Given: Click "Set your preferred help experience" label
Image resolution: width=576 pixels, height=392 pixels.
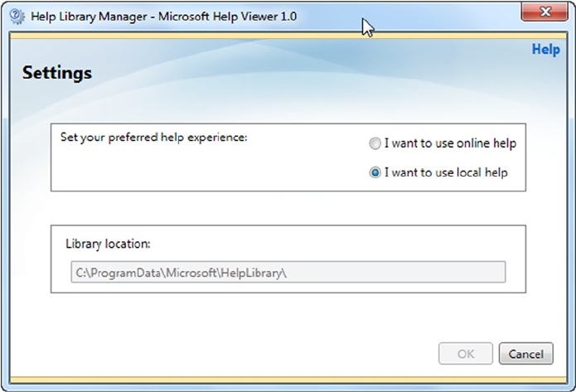Looking at the screenshot, I should (x=153, y=137).
